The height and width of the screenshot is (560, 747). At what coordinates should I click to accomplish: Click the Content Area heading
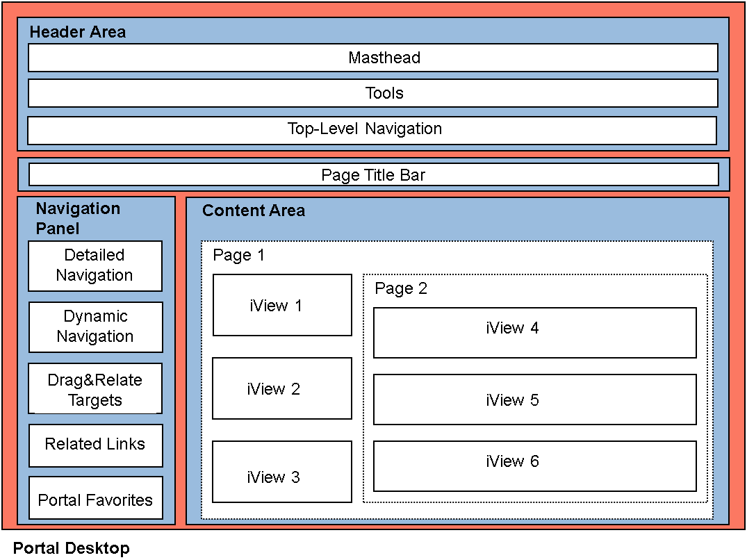254,211
